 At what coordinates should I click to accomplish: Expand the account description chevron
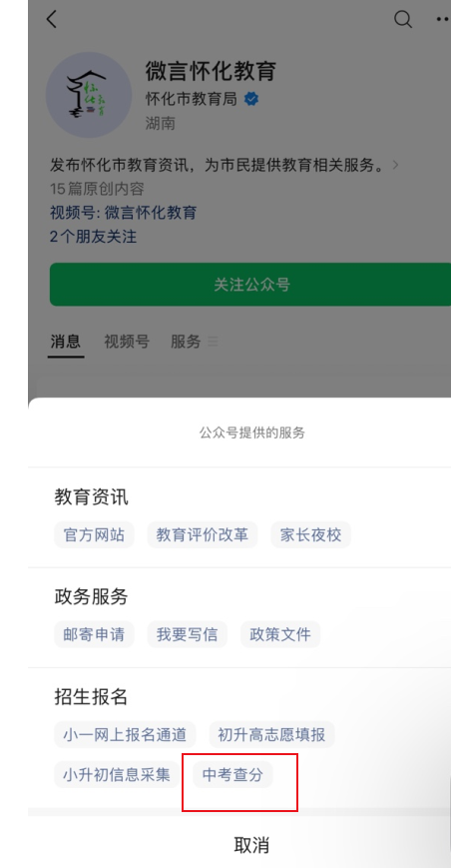coord(395,165)
